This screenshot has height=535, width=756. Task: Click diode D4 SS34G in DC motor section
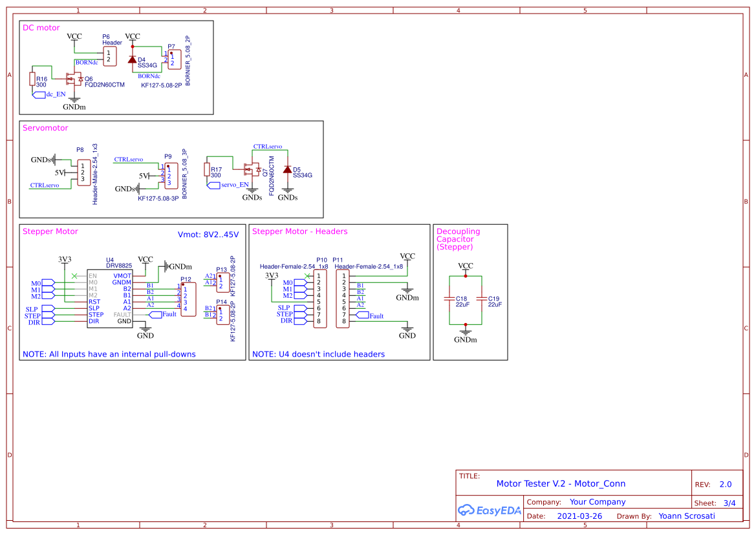[133, 59]
